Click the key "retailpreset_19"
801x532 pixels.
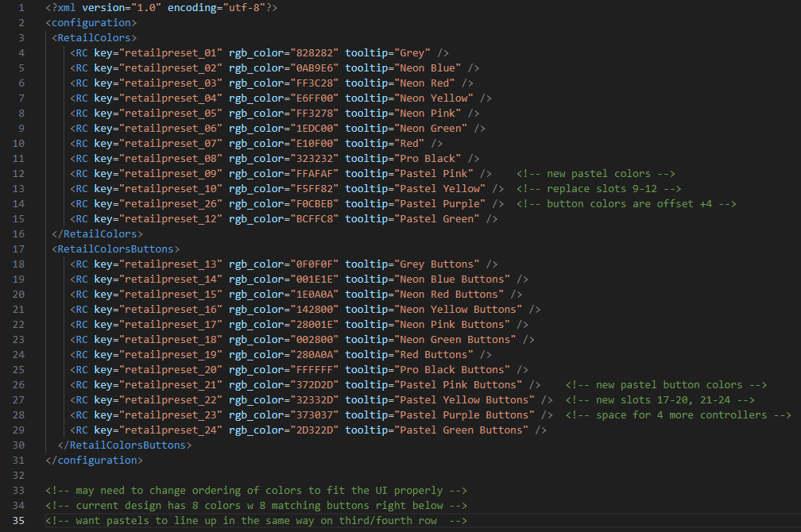click(171, 355)
